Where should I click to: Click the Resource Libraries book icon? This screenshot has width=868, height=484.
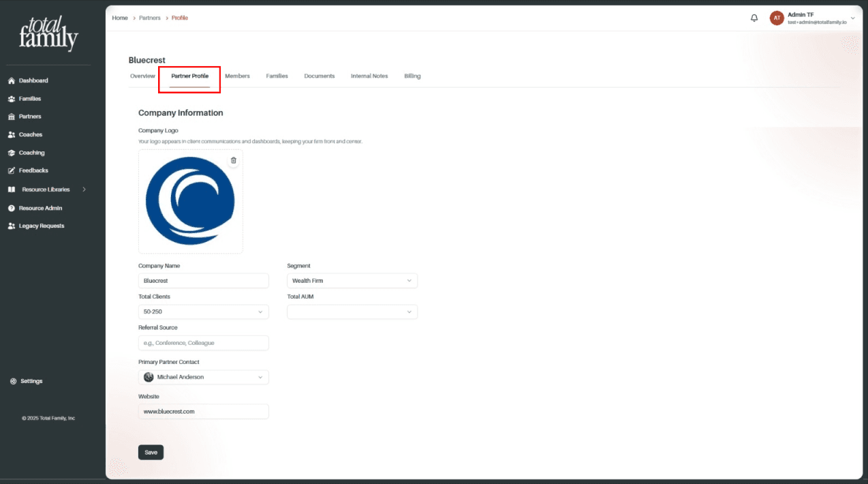click(12, 190)
